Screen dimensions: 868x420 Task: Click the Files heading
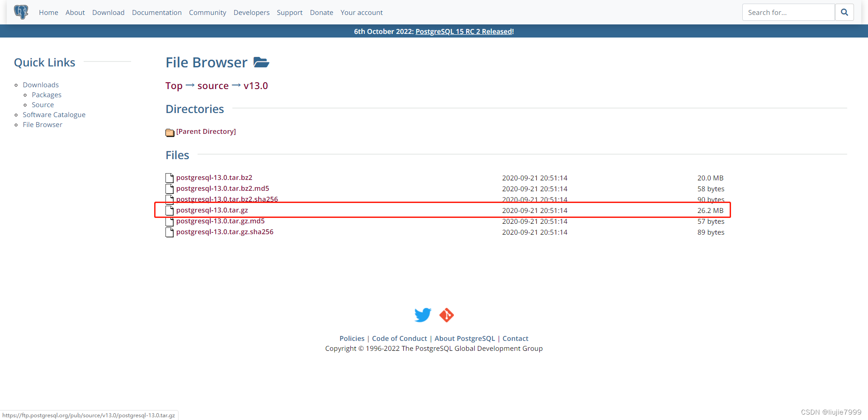click(177, 155)
